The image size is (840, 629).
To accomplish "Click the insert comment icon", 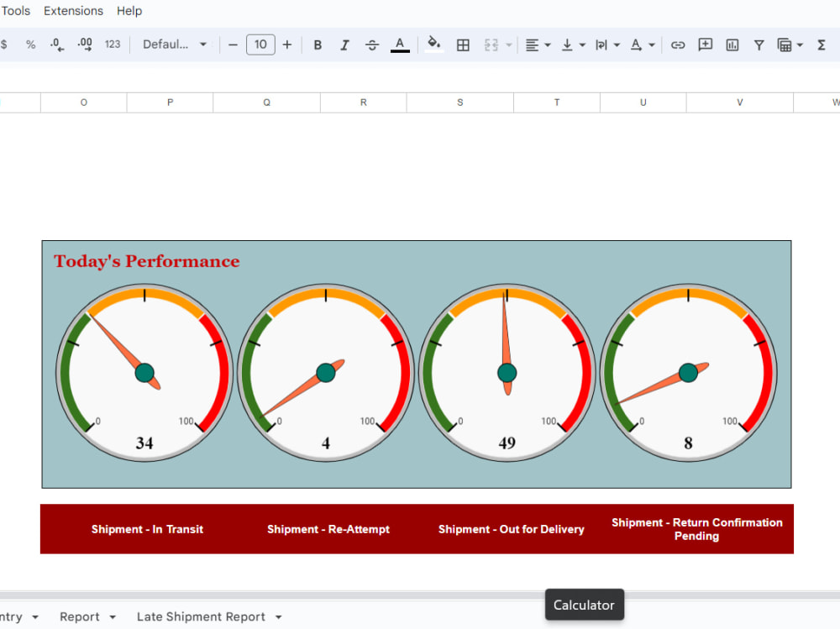I will pyautogui.click(x=705, y=45).
